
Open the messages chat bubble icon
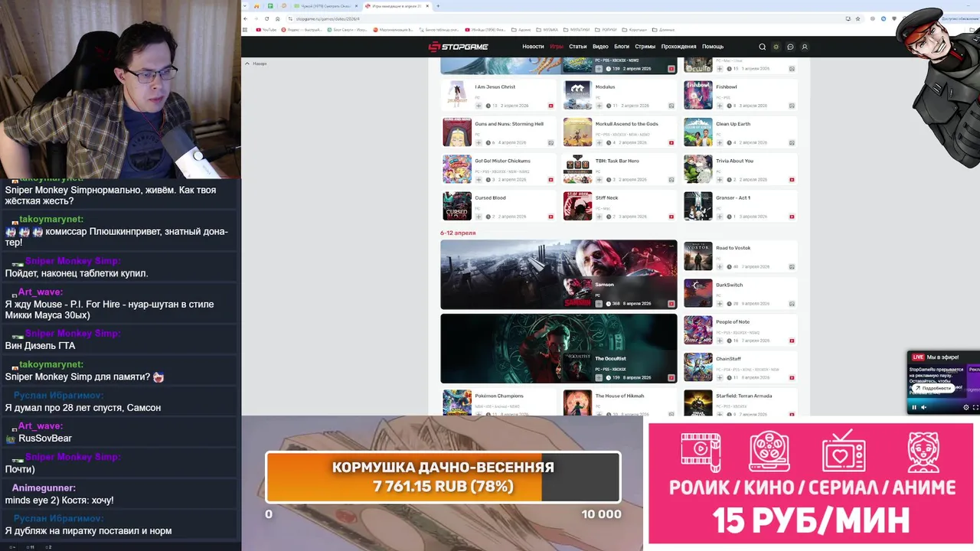point(790,47)
